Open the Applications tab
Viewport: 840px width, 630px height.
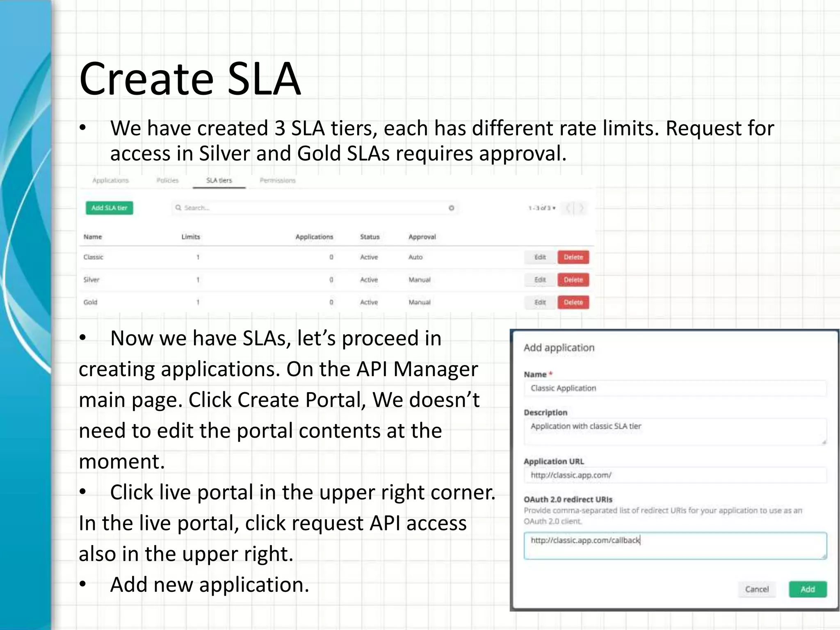point(110,180)
